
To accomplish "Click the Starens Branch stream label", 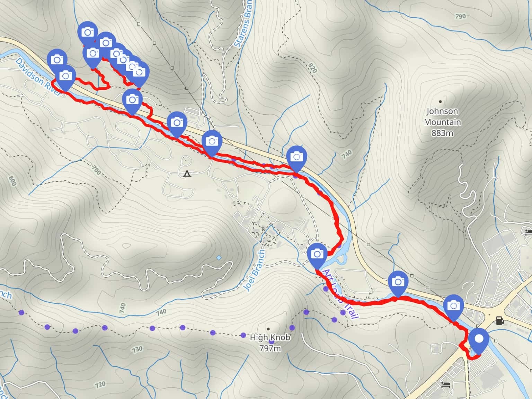I will [243, 24].
